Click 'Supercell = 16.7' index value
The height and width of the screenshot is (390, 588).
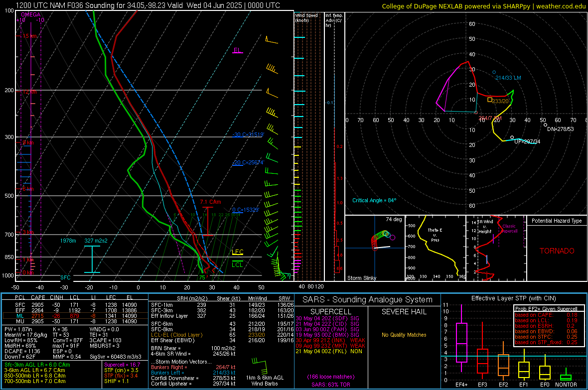(x=122, y=365)
